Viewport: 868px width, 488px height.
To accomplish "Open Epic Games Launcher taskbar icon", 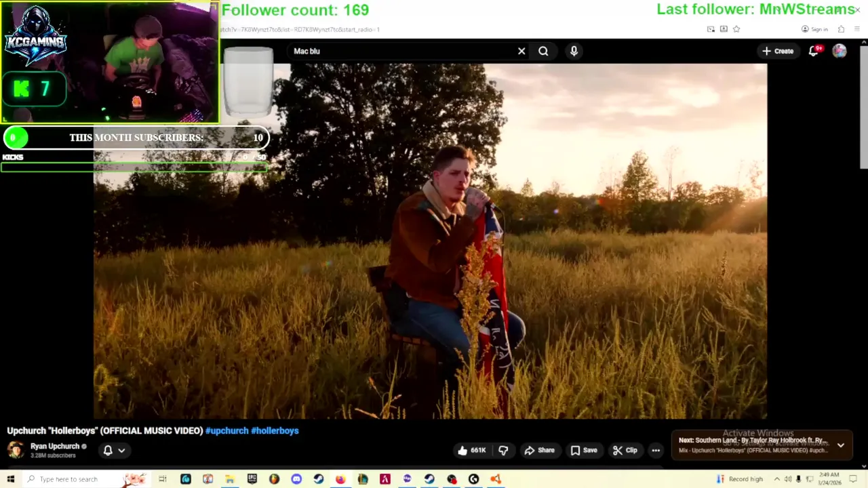I will [252, 479].
